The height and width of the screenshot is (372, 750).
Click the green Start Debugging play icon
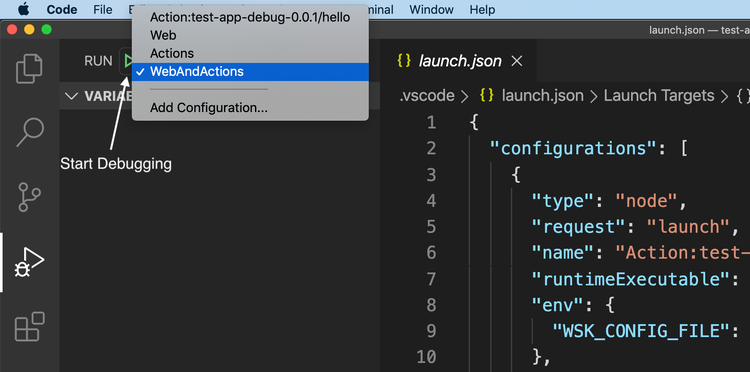(128, 61)
